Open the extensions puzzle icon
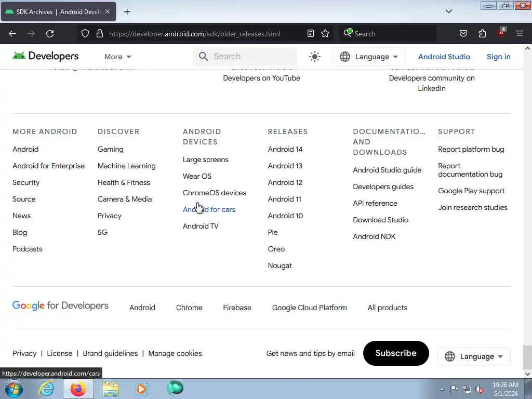Viewport: 532px width, 399px height. (x=482, y=34)
